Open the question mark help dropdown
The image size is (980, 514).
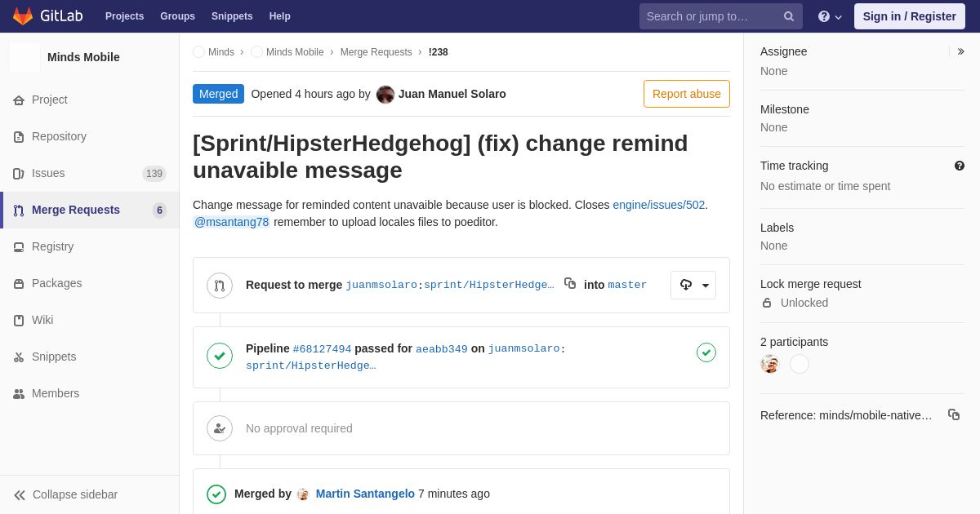point(830,16)
